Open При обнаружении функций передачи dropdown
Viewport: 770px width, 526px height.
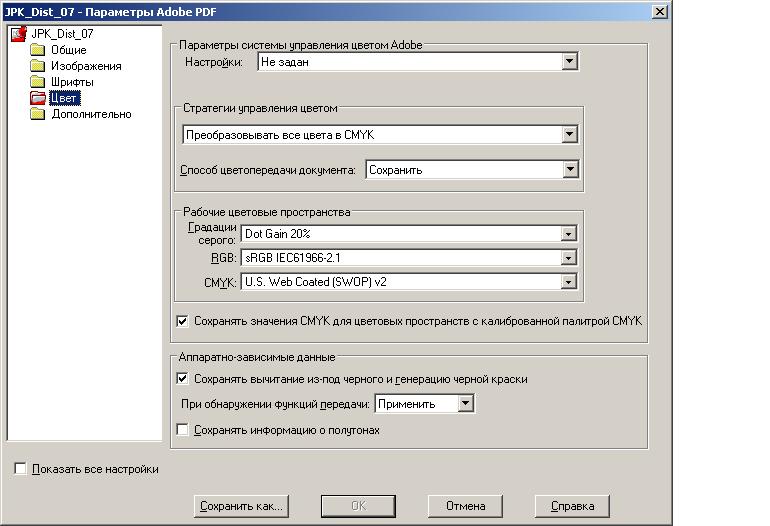[x=465, y=404]
